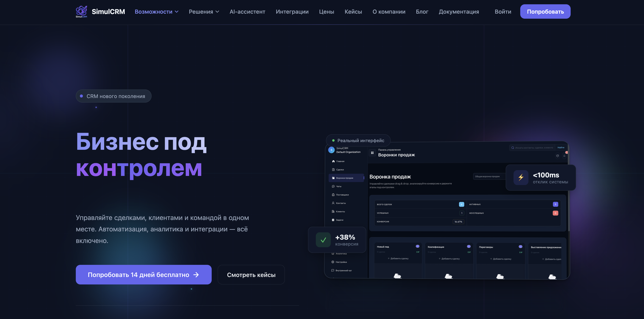Screen dimensions: 644x319
Task: Click the lightning bolt icon card
Action: tap(521, 177)
